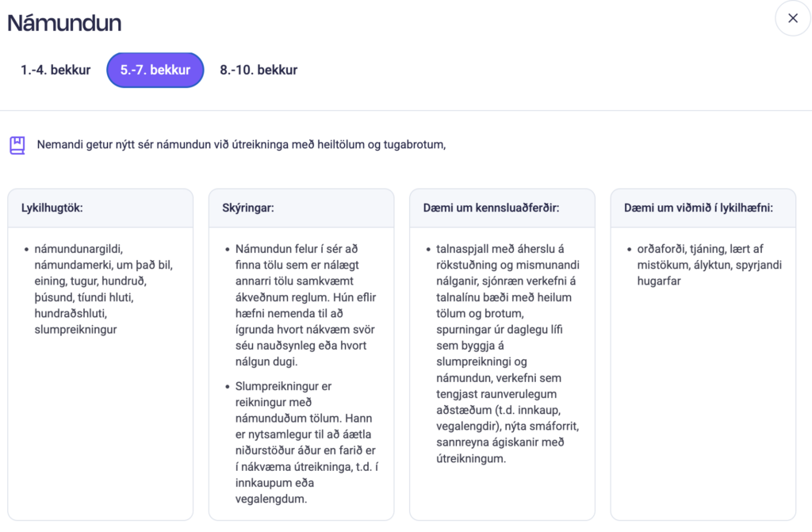Image resolution: width=812 pixels, height=532 pixels.
Task: Switch to the 1.-4. bekkur tab
Action: (56, 70)
